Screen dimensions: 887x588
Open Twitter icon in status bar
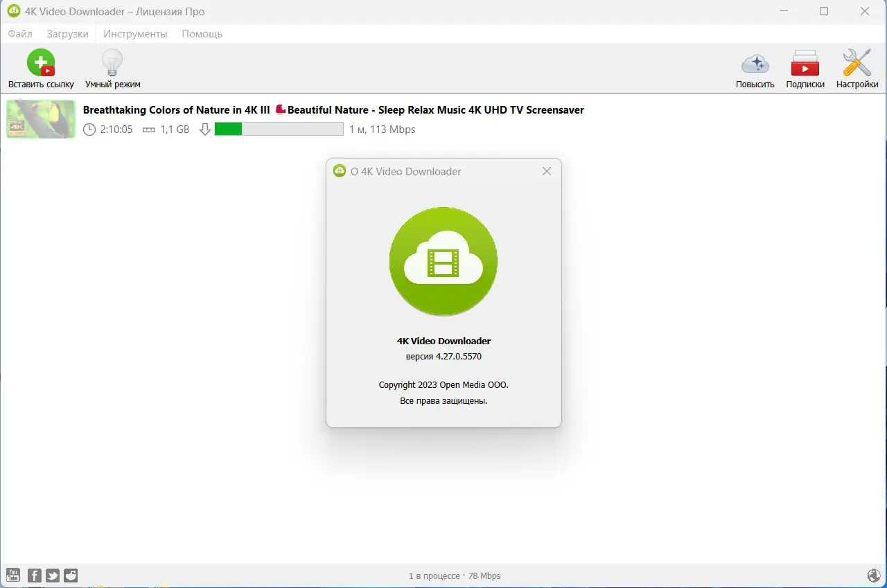[53, 576]
